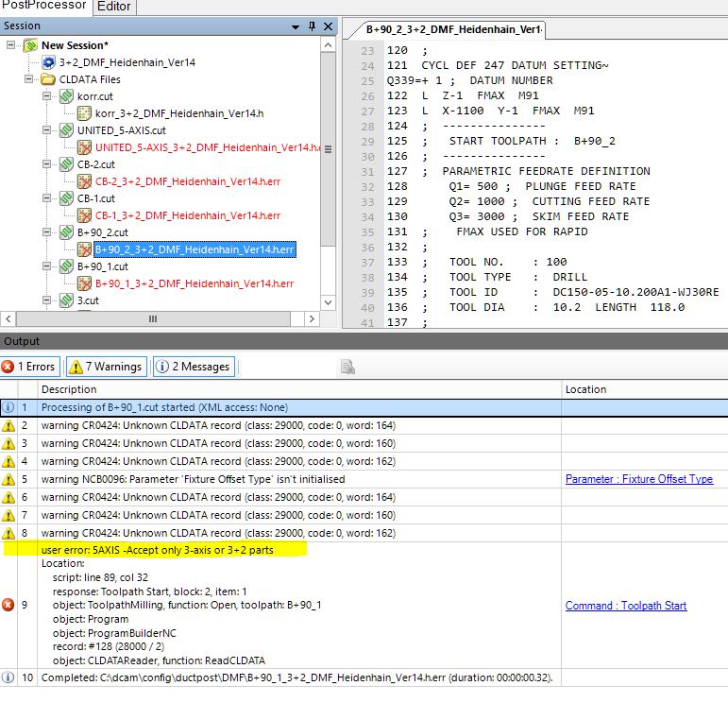
Task: Select CB-1_3+2_DMF_Heidenhain_Ver14.h.err file
Action: coord(188,215)
